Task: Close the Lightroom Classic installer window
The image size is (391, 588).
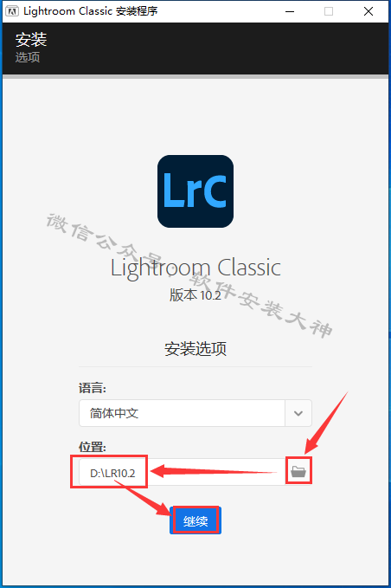Action: pyautogui.click(x=369, y=11)
